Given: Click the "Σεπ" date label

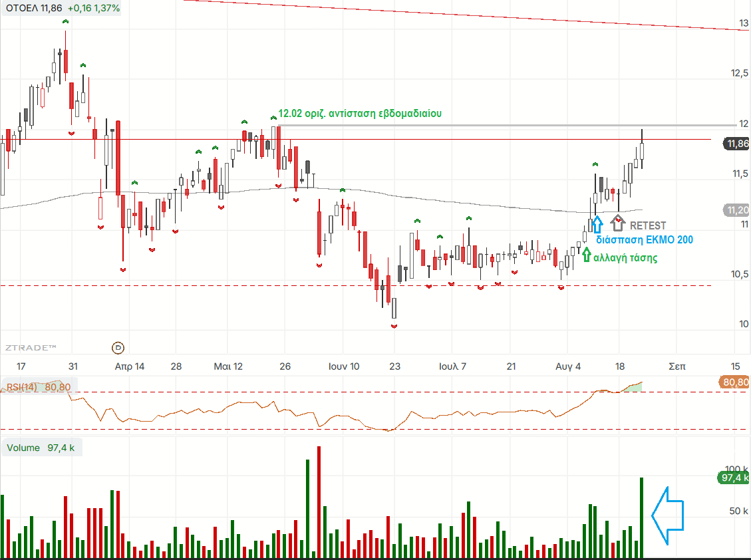Looking at the screenshot, I should (x=676, y=366).
